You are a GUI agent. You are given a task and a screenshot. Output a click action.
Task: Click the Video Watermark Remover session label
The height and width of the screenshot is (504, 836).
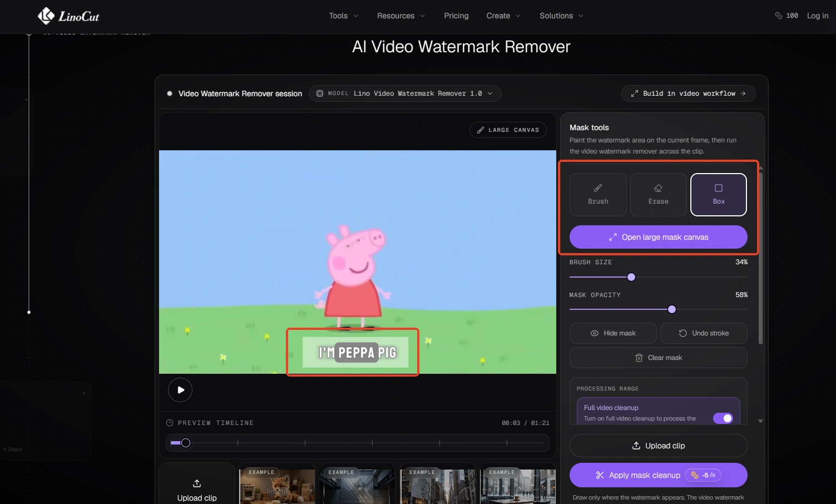[240, 93]
